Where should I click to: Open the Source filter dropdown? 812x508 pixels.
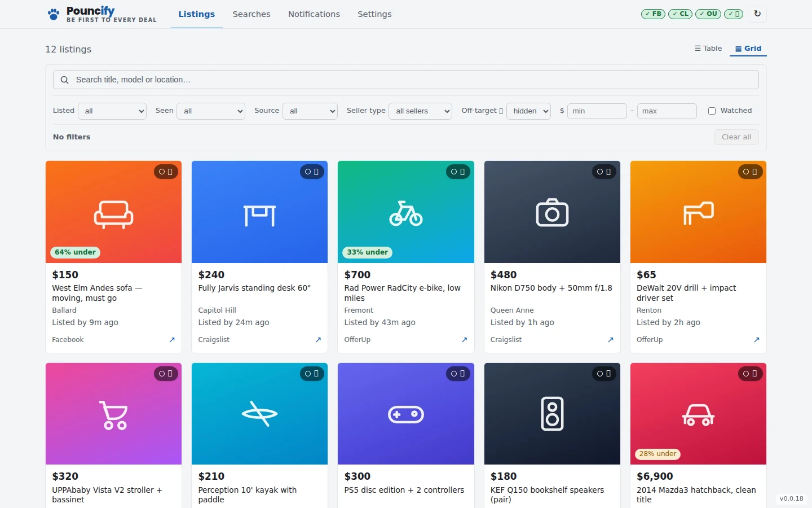click(x=310, y=111)
